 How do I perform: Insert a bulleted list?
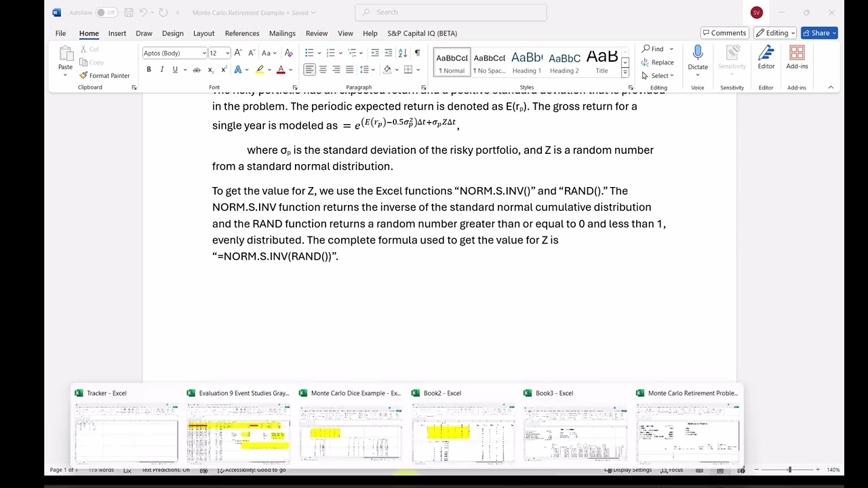[x=309, y=53]
